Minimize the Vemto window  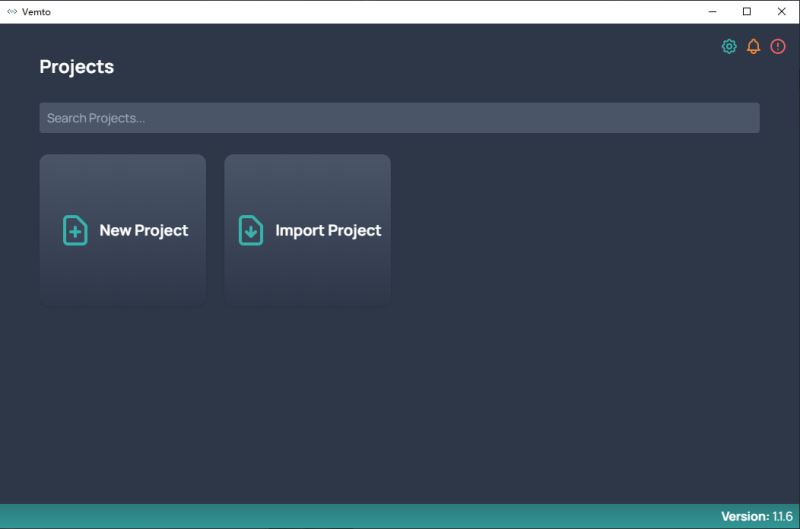click(x=713, y=11)
